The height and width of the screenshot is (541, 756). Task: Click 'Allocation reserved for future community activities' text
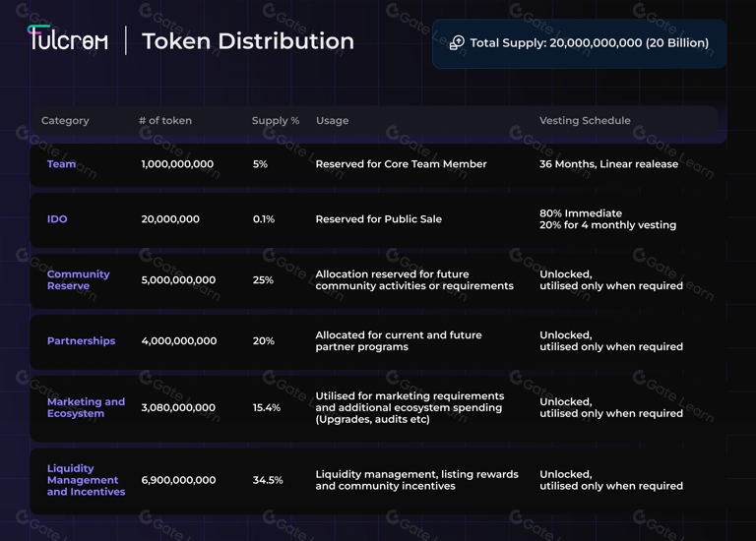pos(414,280)
